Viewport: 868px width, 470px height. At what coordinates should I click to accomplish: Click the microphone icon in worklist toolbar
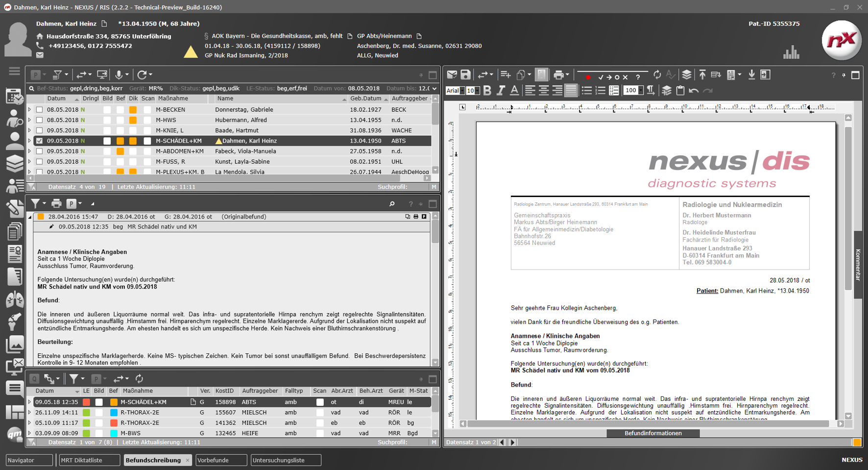[119, 74]
